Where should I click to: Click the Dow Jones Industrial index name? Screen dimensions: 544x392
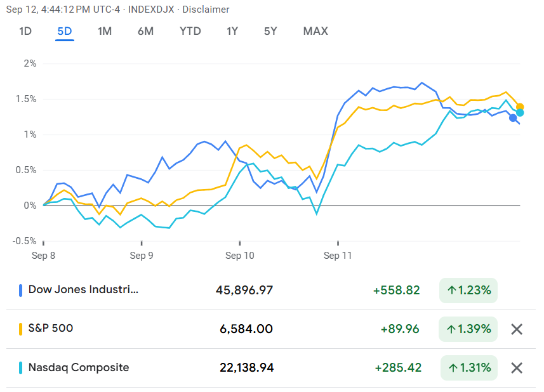point(83,289)
